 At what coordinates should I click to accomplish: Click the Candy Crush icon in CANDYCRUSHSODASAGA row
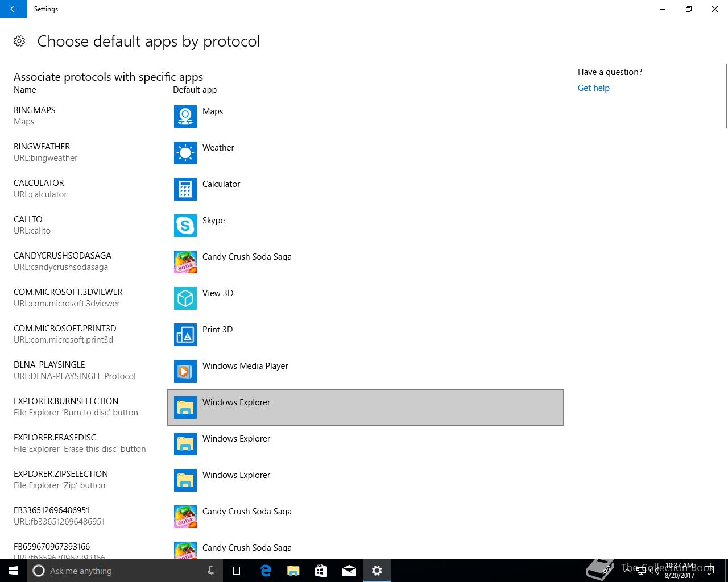(x=185, y=262)
